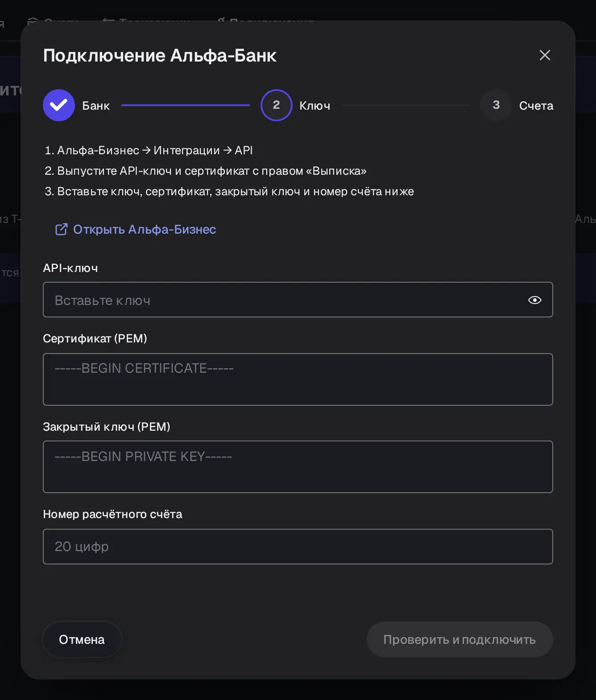Cancel with the Отмена button
Viewport: 596px width, 700px height.
coord(82,639)
